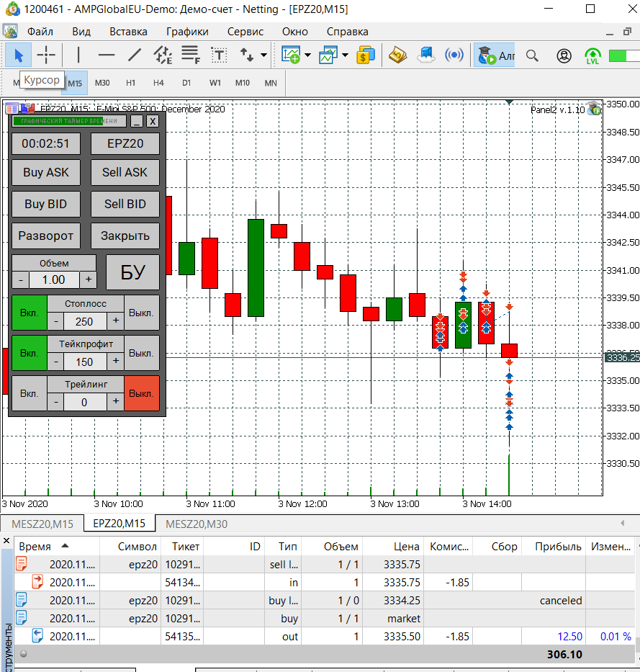Click the green LVL icon
Image resolution: width=640 pixels, height=672 pixels.
[592, 55]
